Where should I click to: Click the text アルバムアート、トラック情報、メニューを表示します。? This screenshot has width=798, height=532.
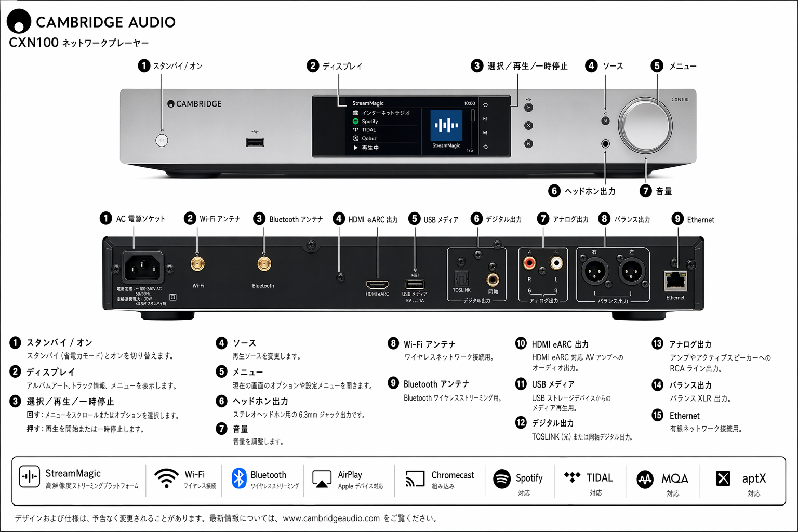(102, 386)
